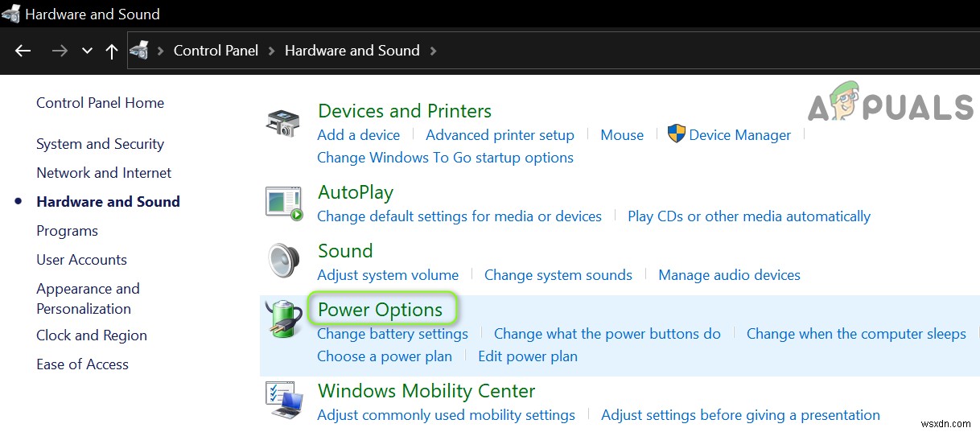
Task: Click Control Panel in the address bar
Action: pos(216,51)
